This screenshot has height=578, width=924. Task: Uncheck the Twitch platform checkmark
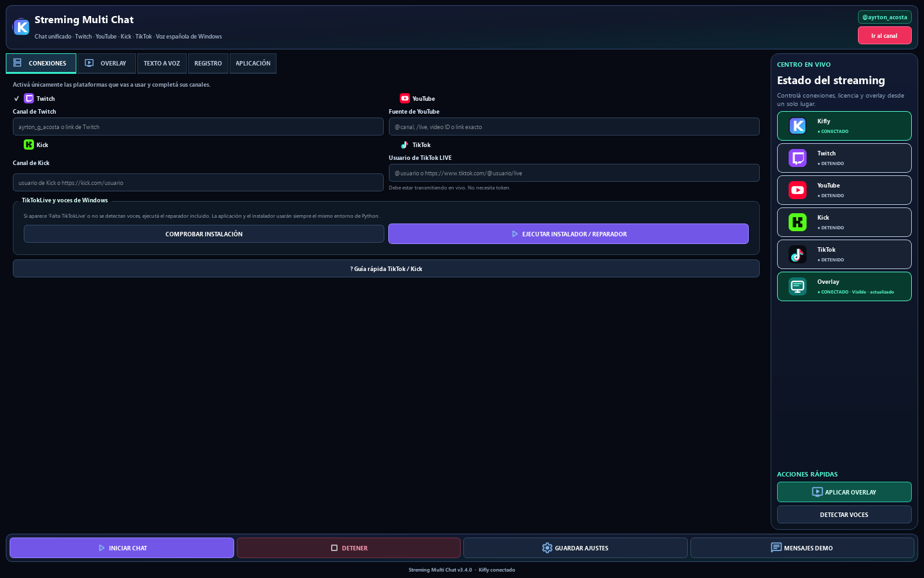[x=17, y=99]
